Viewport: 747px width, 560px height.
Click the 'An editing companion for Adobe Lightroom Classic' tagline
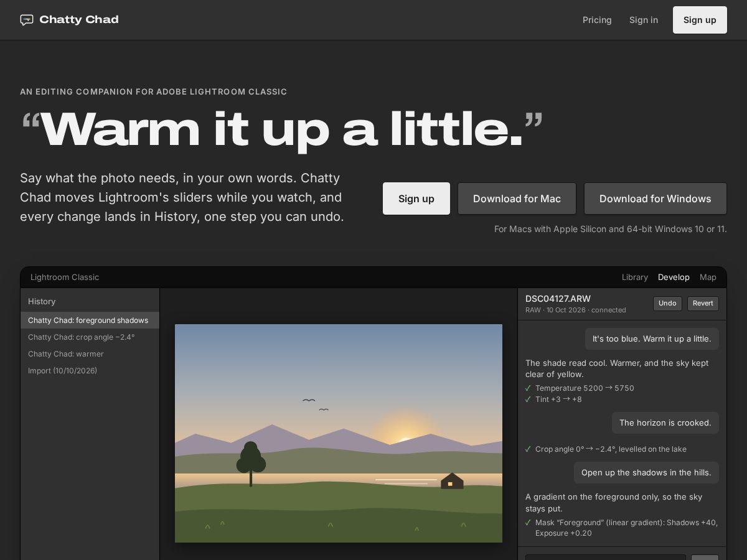pyautogui.click(x=153, y=91)
